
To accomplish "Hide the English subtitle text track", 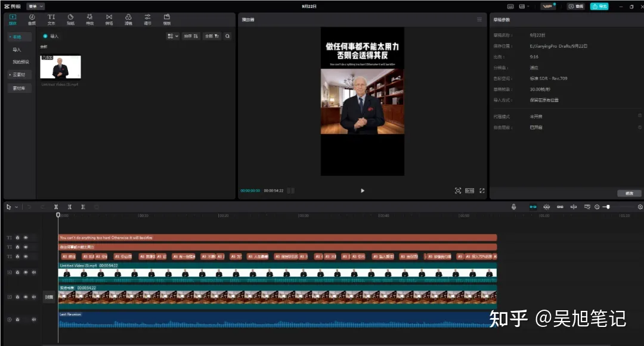I will coord(26,237).
